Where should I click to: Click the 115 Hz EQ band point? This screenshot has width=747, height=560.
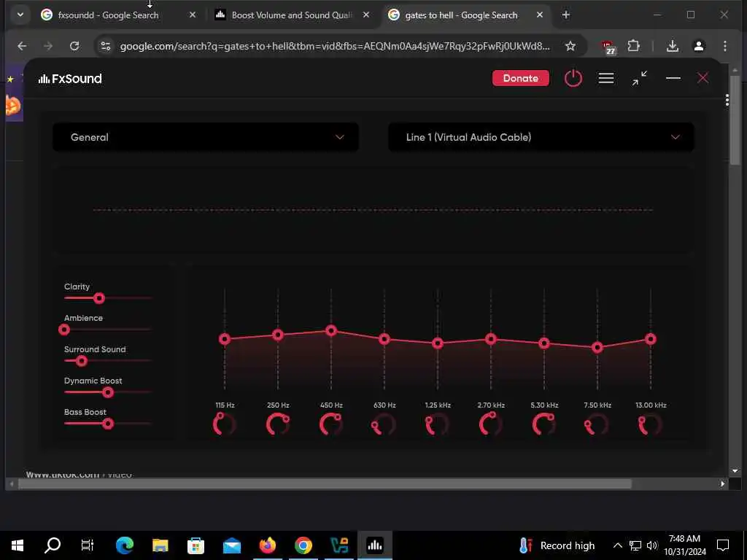(225, 339)
